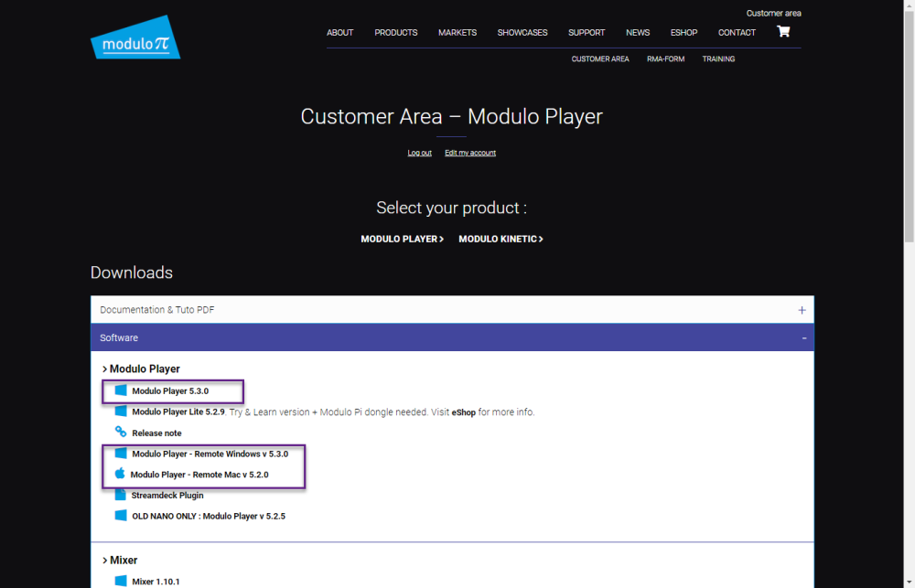Image resolution: width=915 pixels, height=588 pixels.
Task: Click the link icon beside Release note
Action: pos(121,432)
